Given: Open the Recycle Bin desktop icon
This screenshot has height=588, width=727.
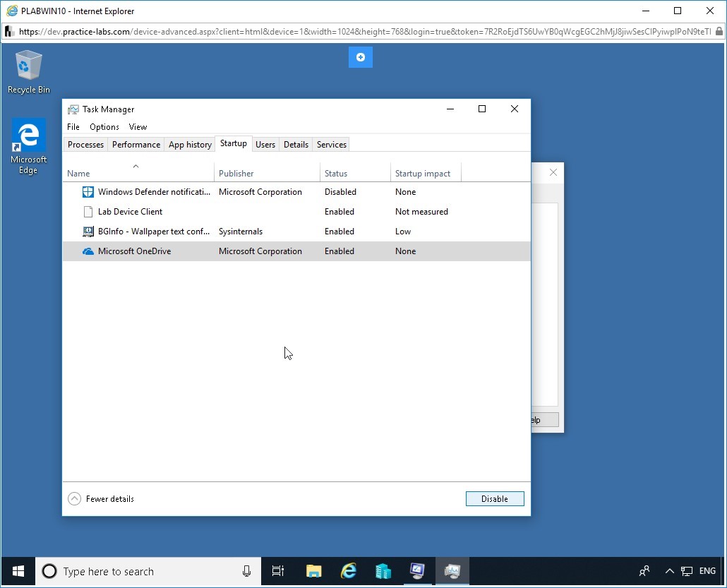Looking at the screenshot, I should [29, 72].
